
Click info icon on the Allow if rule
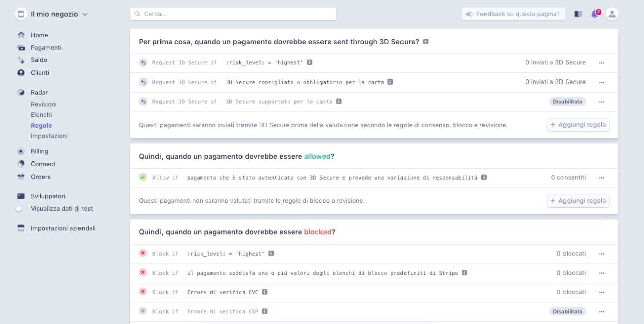click(x=484, y=178)
